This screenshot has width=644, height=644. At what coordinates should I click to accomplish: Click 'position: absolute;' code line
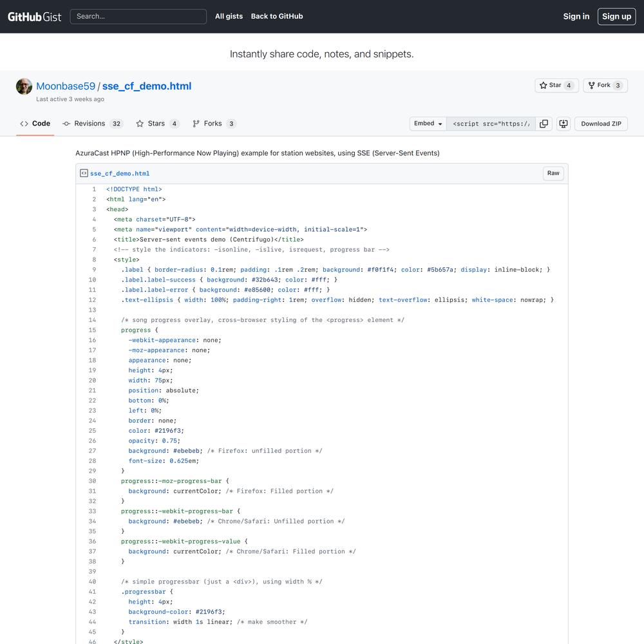click(164, 391)
